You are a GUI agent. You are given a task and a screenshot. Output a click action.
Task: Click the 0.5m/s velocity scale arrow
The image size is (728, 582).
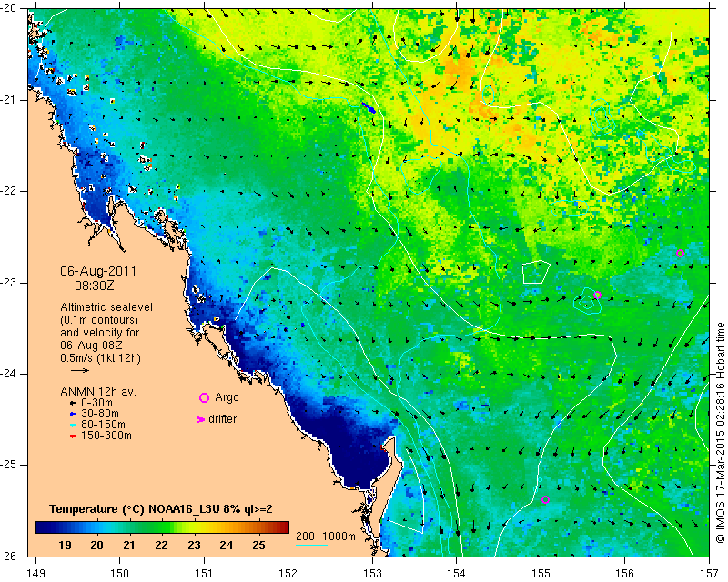[x=80, y=370]
